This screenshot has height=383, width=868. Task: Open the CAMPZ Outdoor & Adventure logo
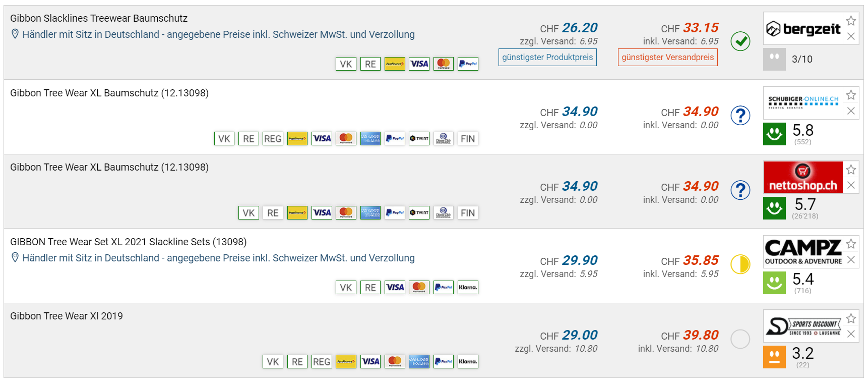point(803,251)
